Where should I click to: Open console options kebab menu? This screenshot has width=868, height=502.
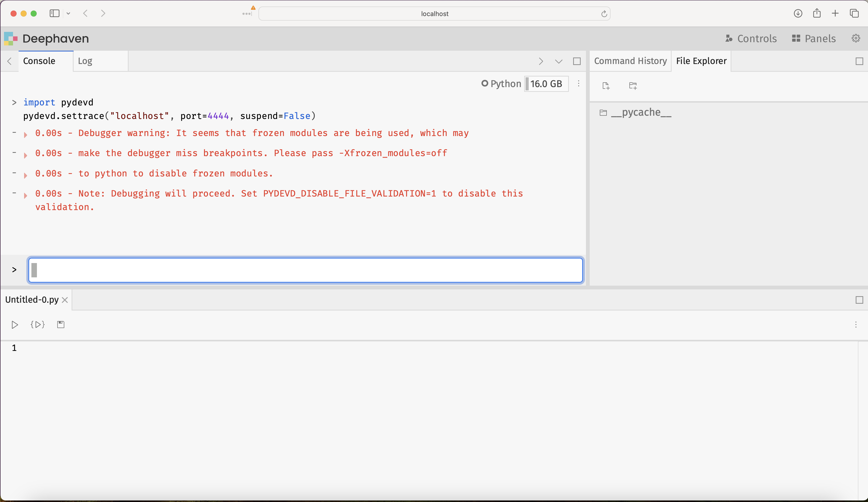pyautogui.click(x=579, y=84)
